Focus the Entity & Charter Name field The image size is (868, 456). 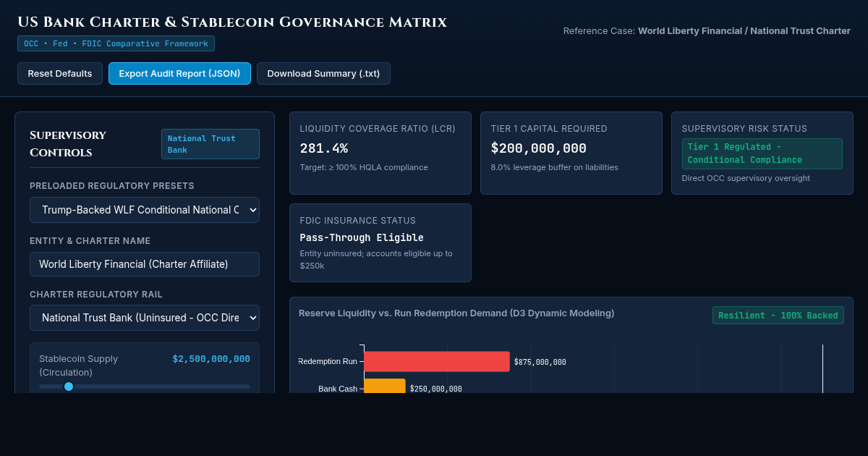[x=145, y=264]
